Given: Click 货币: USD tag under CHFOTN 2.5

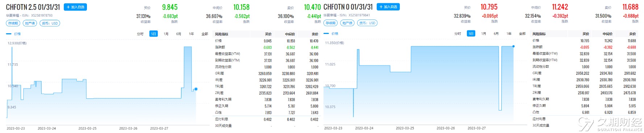Looking at the screenshot, I should point(50,23).
